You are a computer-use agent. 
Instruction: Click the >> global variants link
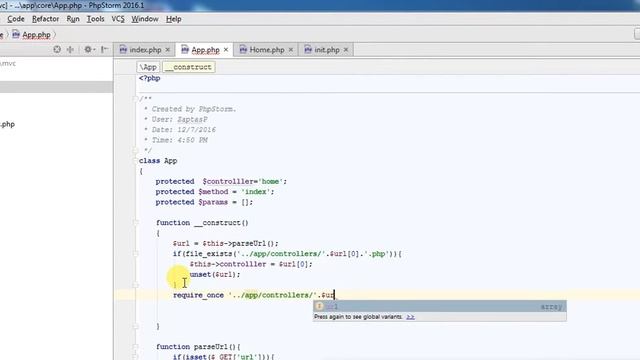(410, 317)
